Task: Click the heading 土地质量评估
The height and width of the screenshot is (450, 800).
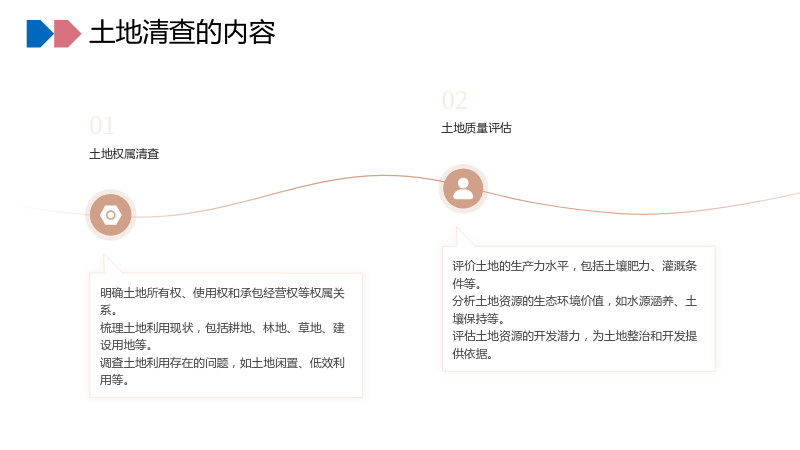Action: (x=476, y=128)
